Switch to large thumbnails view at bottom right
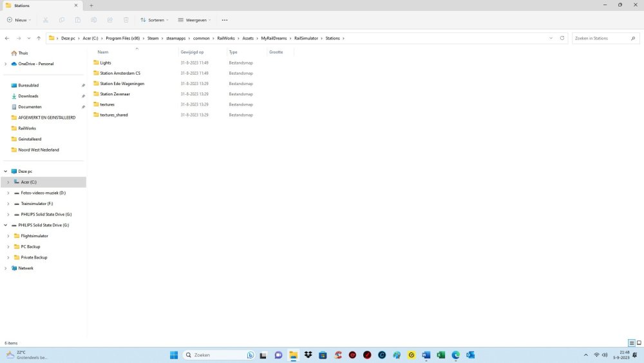This screenshot has width=644, height=363. click(x=639, y=343)
